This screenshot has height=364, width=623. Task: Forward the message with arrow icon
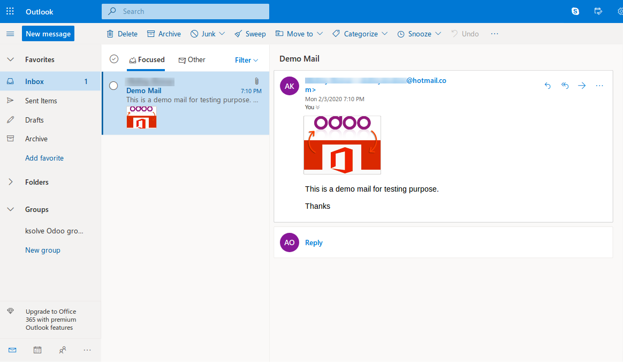[x=582, y=86]
